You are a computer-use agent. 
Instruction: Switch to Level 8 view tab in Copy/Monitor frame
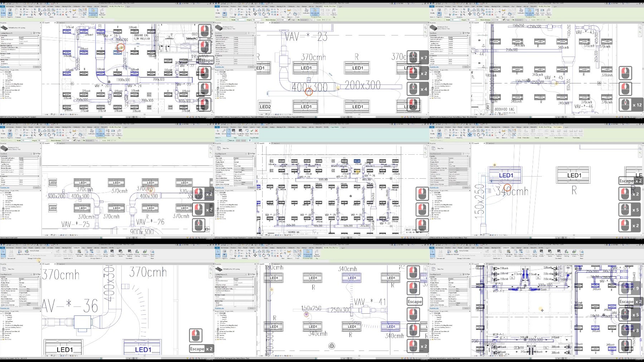click(x=262, y=144)
